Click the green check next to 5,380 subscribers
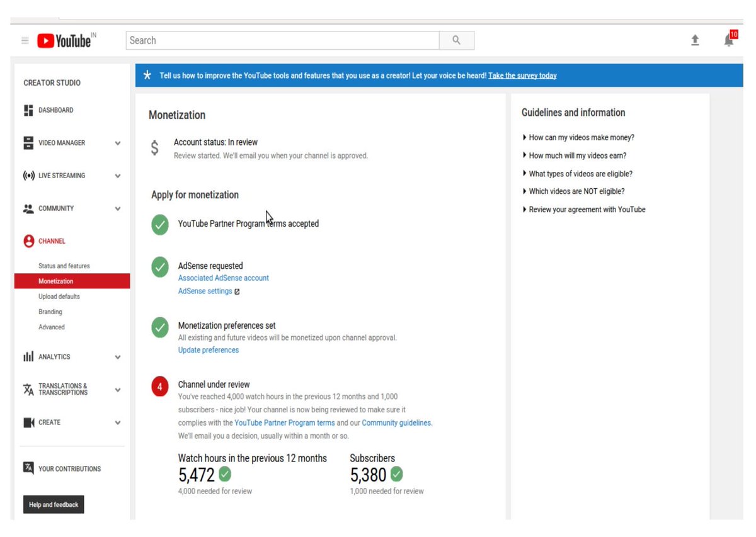 (396, 473)
